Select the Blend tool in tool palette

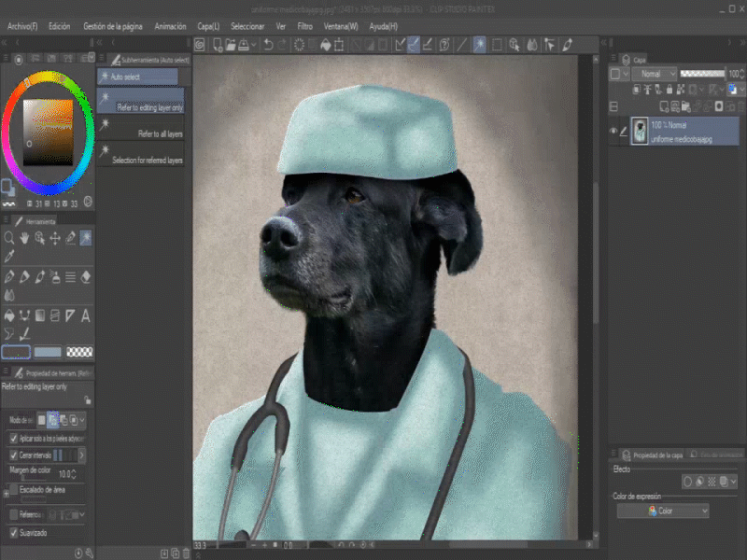pos(8,295)
